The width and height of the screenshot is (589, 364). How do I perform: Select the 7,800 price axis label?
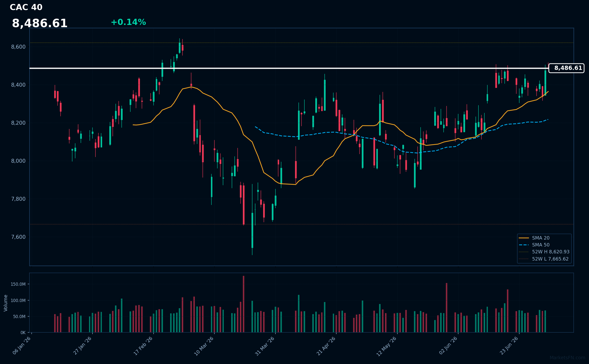click(18, 199)
